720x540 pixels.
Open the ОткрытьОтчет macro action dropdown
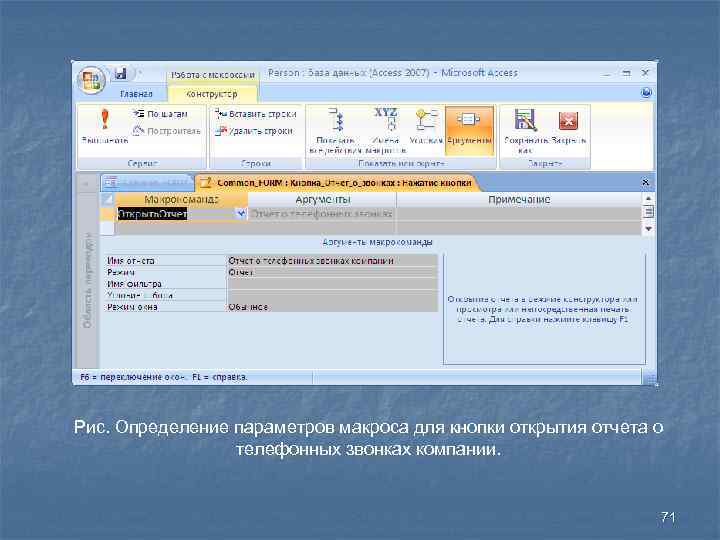click(241, 214)
